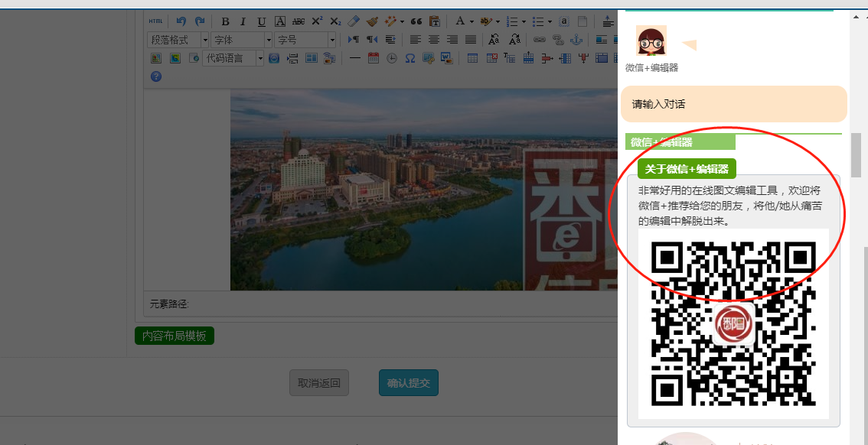Open the font color picker 'A'
868x445 pixels.
point(459,21)
